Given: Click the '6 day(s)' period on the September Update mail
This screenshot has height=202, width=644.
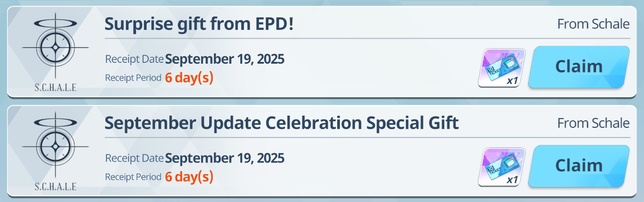Looking at the screenshot, I should [x=189, y=177].
